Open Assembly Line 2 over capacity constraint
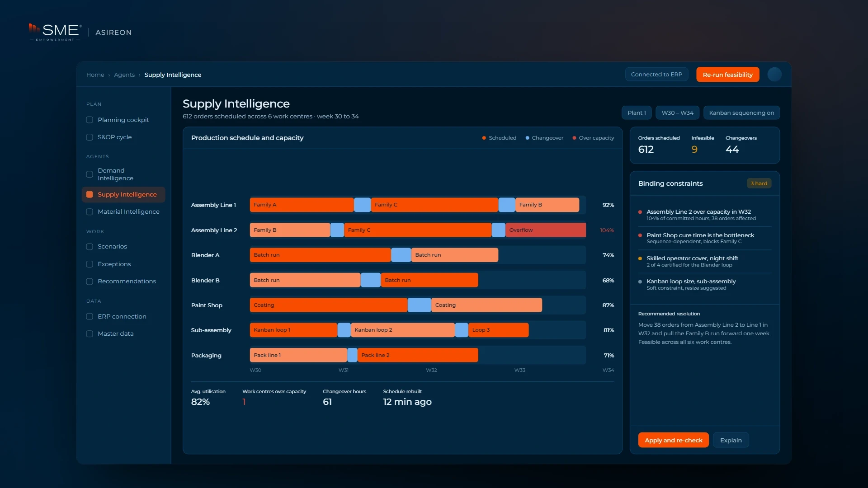 point(704,215)
